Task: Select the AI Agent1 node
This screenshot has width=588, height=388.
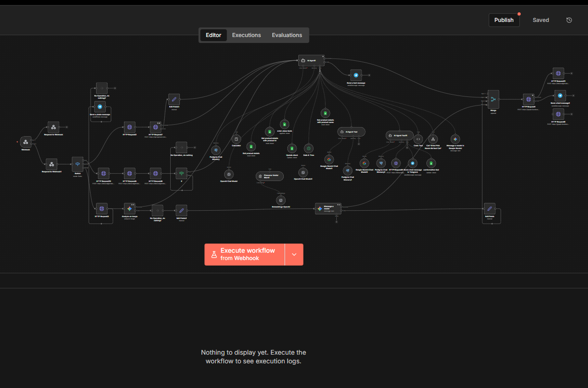Action: pos(311,60)
